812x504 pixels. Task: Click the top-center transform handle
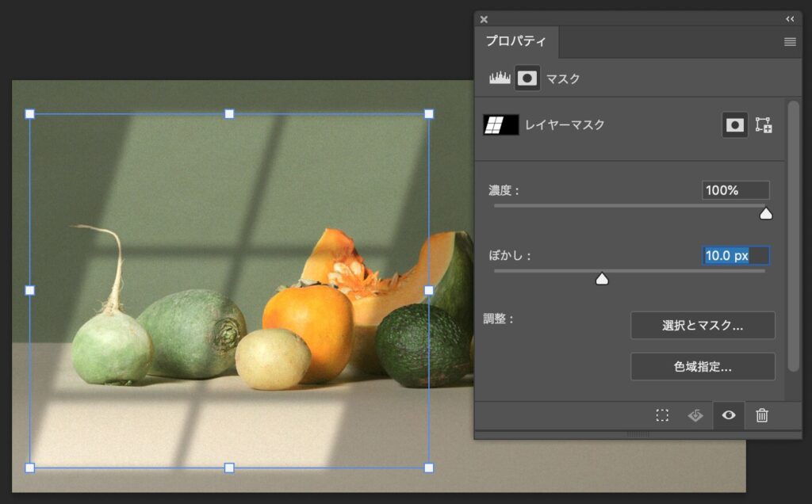(x=229, y=114)
